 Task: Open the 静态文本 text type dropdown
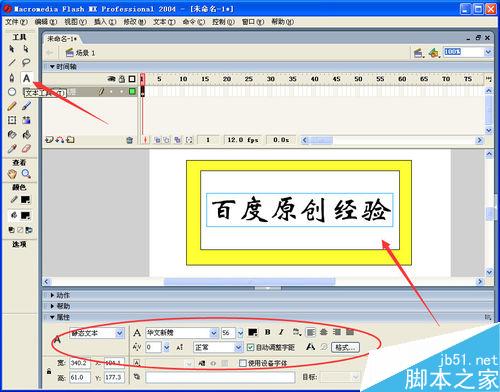[120, 333]
